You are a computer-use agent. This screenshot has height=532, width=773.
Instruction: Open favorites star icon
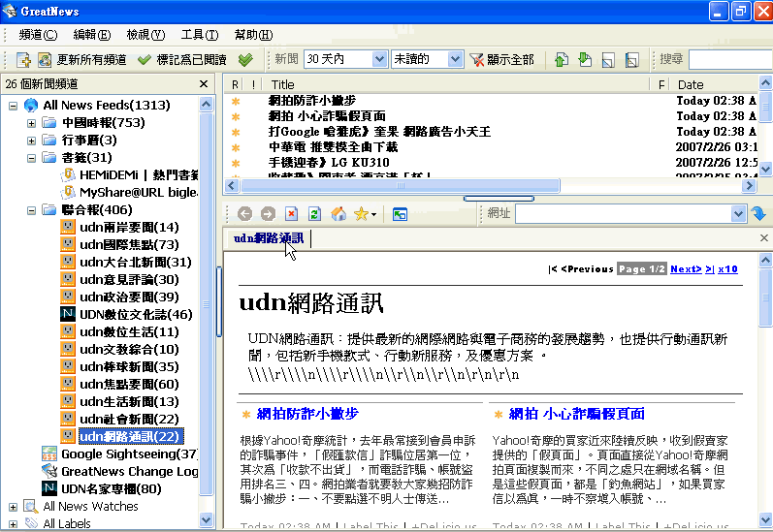point(361,214)
